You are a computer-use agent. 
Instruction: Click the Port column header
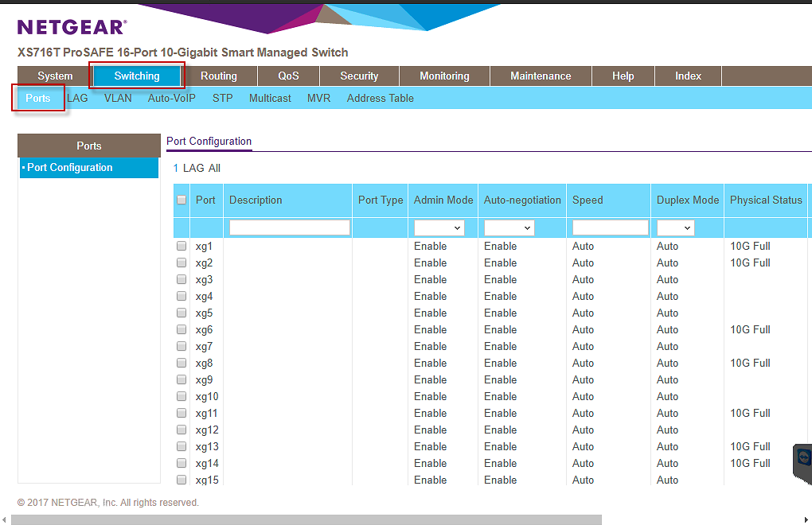205,200
